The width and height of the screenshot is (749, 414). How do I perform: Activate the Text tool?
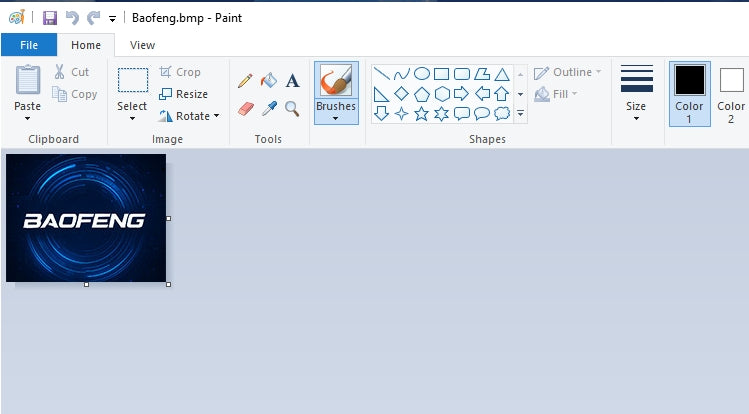(293, 81)
